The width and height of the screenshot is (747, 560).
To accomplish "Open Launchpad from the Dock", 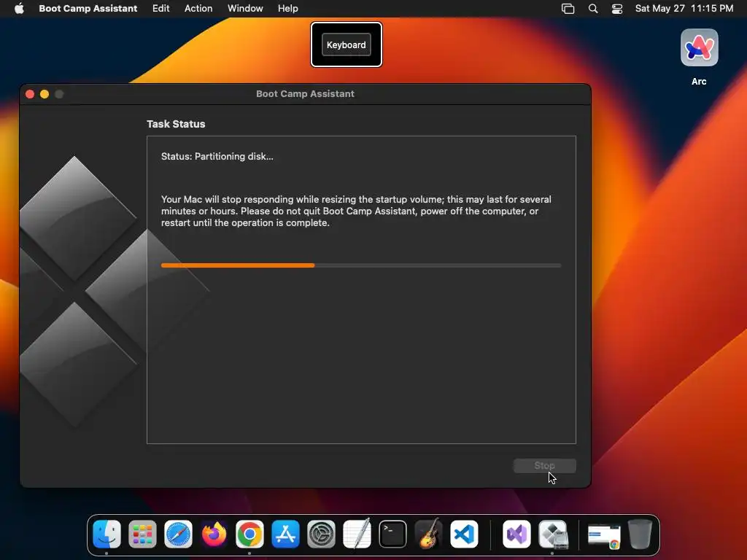I will [142, 534].
